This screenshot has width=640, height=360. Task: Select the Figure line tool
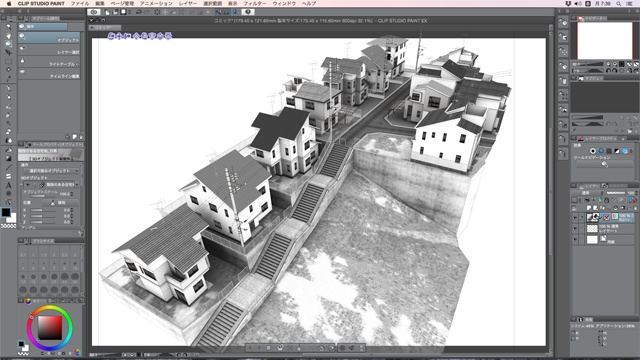point(8,167)
